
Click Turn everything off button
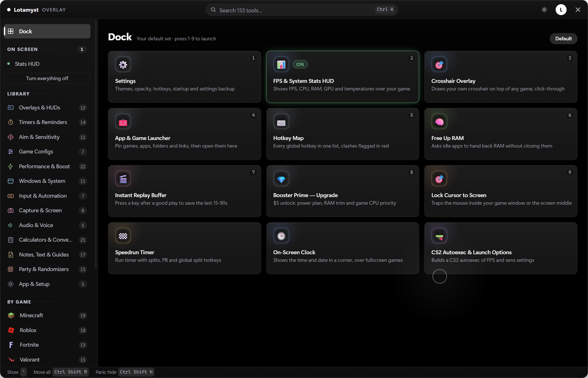click(47, 78)
